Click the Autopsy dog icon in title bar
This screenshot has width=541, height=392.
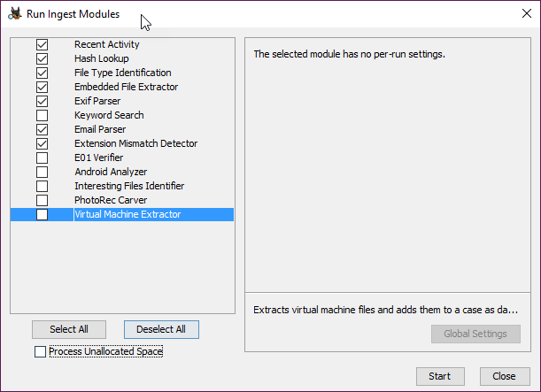(x=15, y=14)
